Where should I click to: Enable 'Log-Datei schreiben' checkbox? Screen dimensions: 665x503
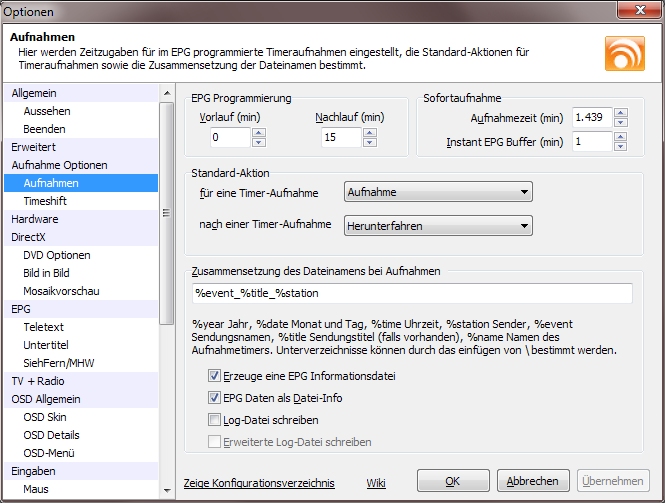215,420
